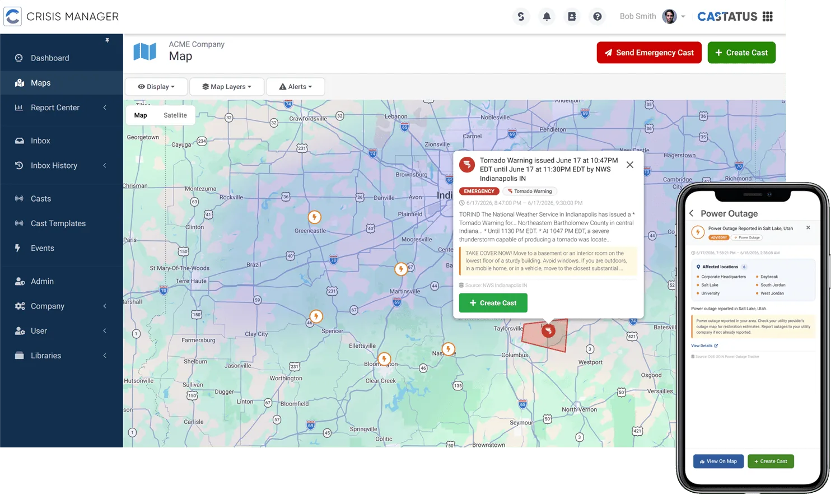Expand the Company submenu chevron
The width and height of the screenshot is (840, 504).
point(105,306)
